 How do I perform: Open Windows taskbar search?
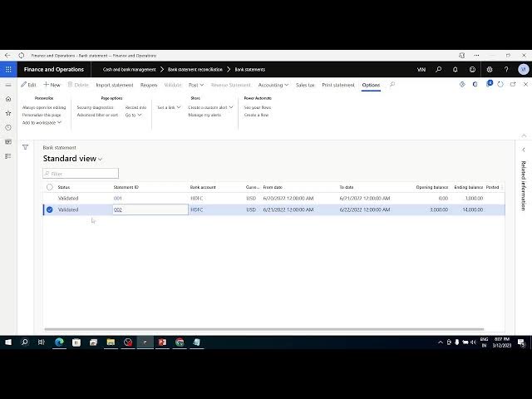(25, 342)
